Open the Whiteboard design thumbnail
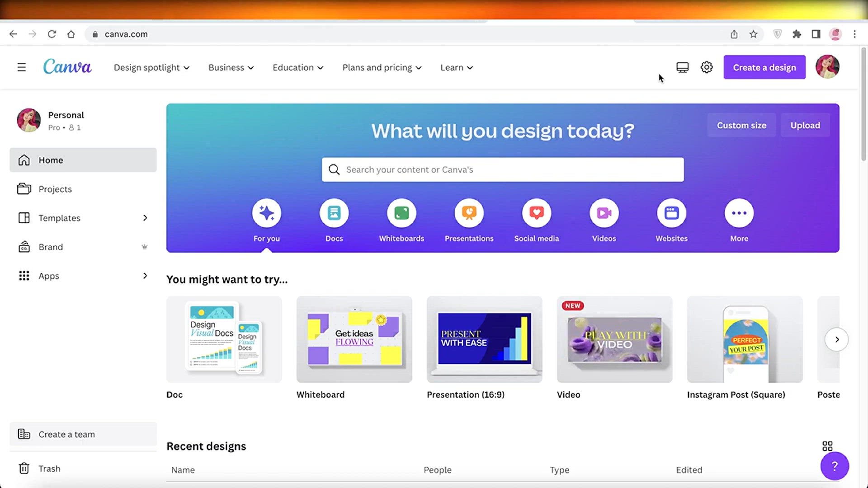 (354, 339)
